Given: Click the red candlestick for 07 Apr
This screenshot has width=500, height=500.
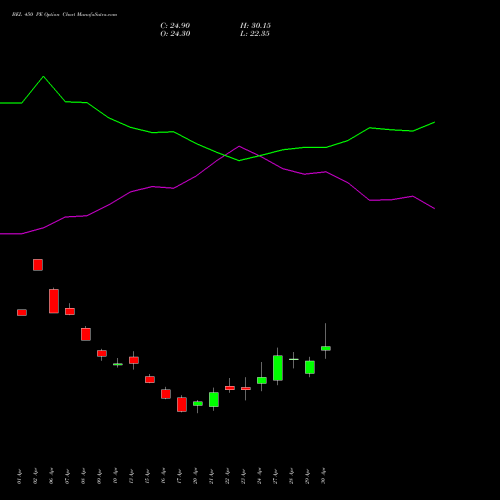Looking at the screenshot, I should pos(70,311).
